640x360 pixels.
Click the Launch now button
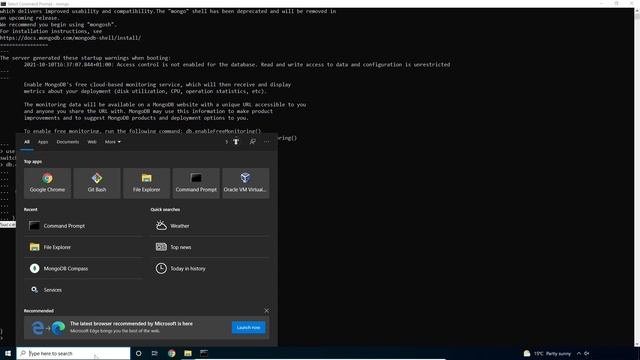(x=249, y=327)
